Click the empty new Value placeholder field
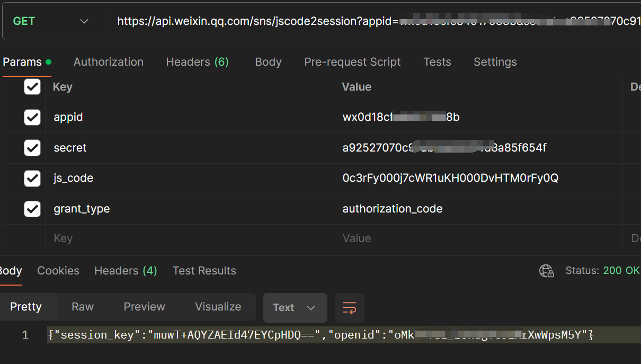The height and width of the screenshot is (364, 641). coord(478,239)
